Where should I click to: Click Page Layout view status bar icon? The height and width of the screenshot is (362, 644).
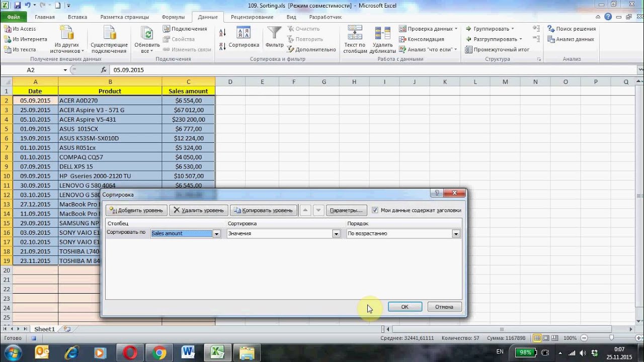[546, 338]
